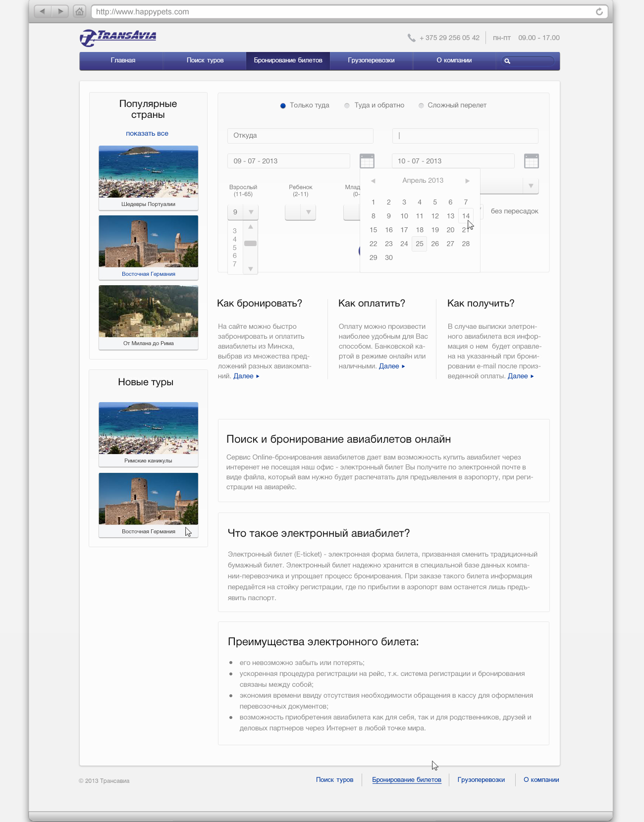644x822 pixels.
Task: Click the departure date field 09 - 07 - 2013
Action: point(289,161)
